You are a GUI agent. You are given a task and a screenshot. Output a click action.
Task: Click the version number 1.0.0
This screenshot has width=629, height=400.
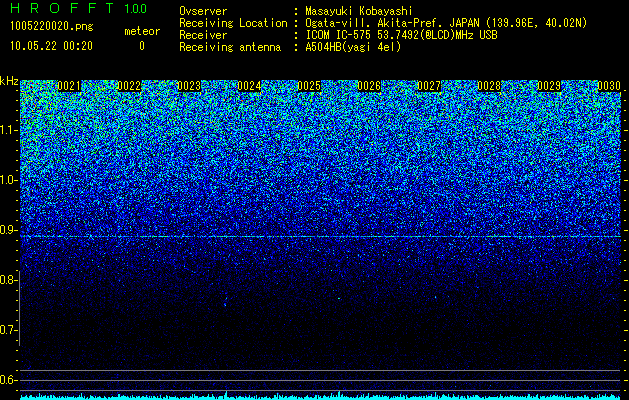point(135,9)
